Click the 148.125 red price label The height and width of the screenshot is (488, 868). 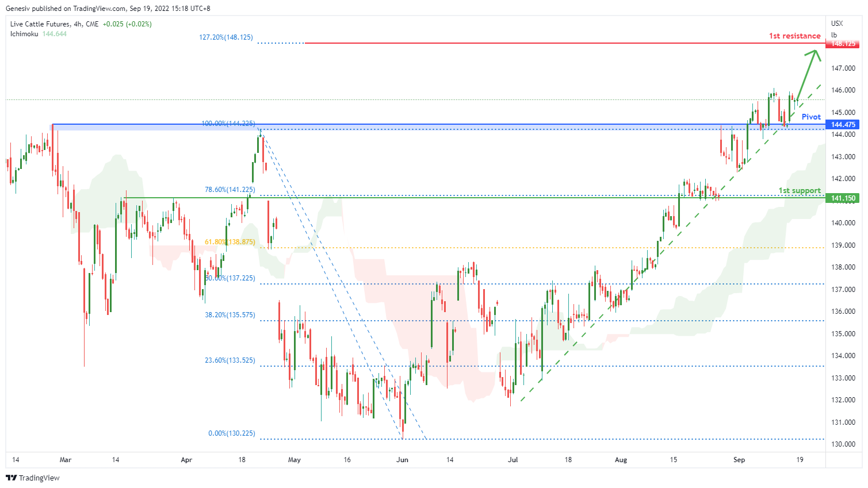tap(843, 44)
